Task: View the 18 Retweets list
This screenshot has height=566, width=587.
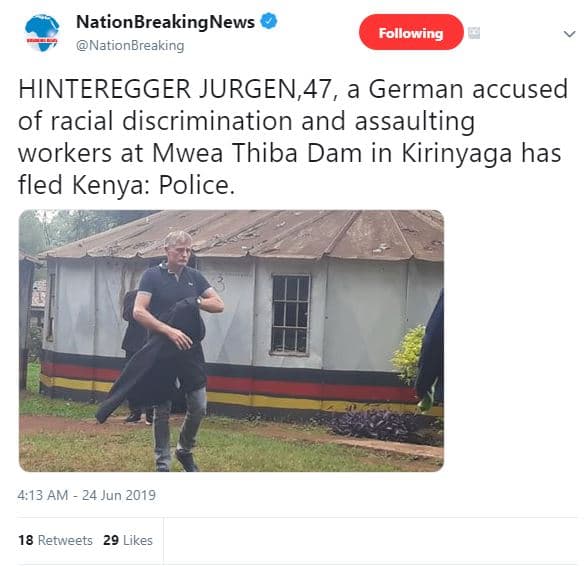Action: pos(55,540)
